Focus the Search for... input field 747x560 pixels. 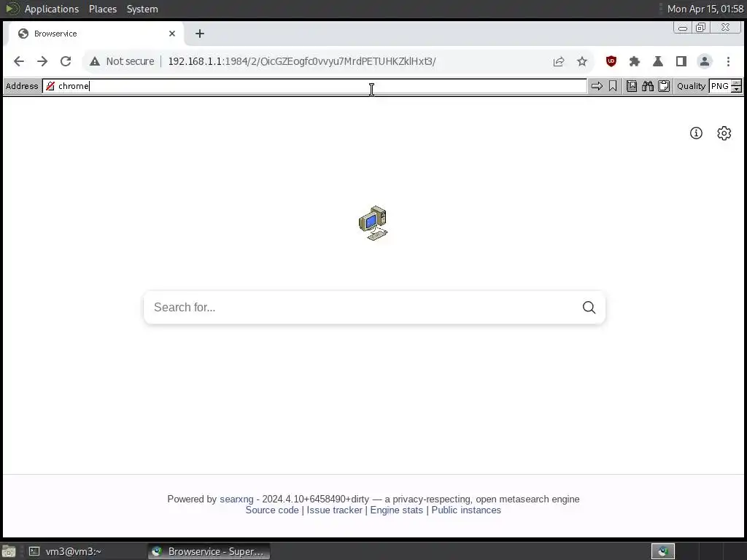(362, 307)
